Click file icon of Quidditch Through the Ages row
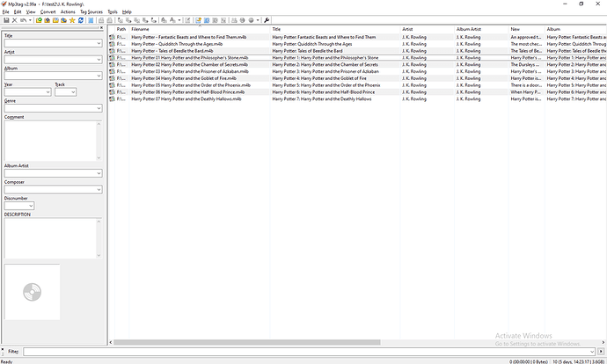The image size is (607, 364). [x=112, y=44]
